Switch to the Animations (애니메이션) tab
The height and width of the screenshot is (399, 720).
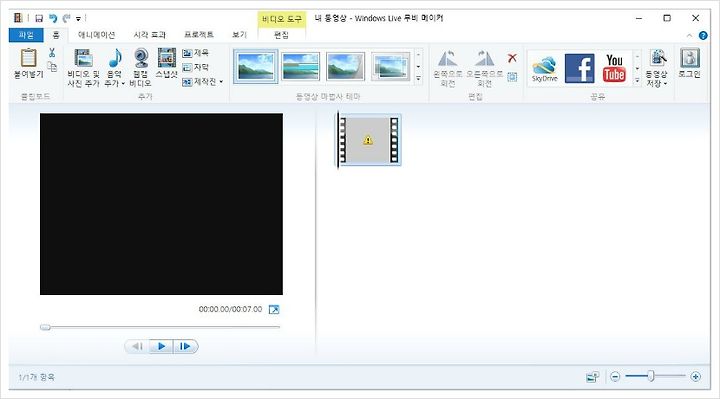[96, 35]
